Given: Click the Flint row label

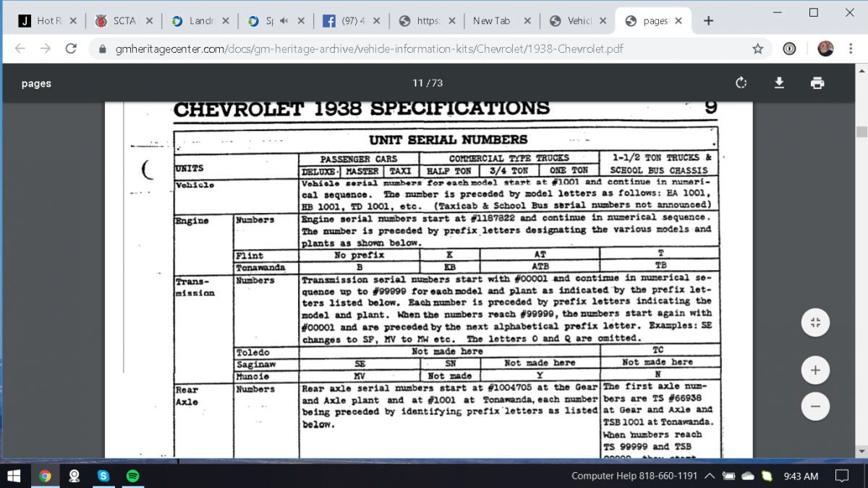Looking at the screenshot, I should [248, 255].
